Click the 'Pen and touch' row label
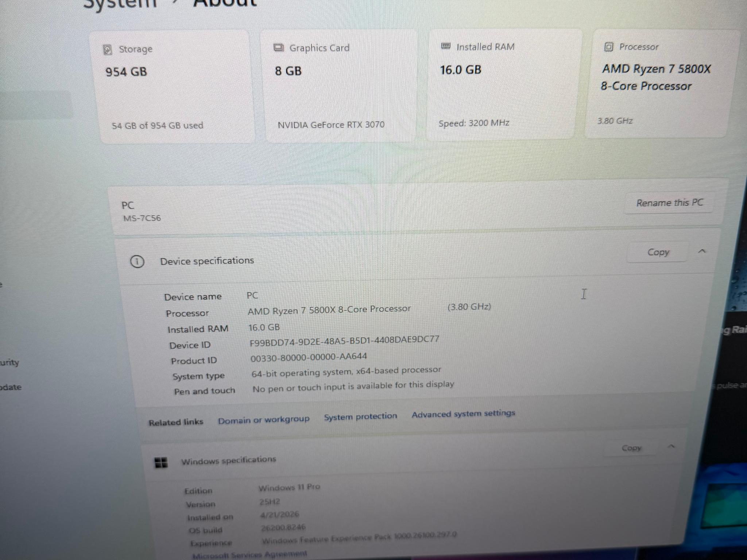Screen dimensions: 747x560 click(x=205, y=391)
